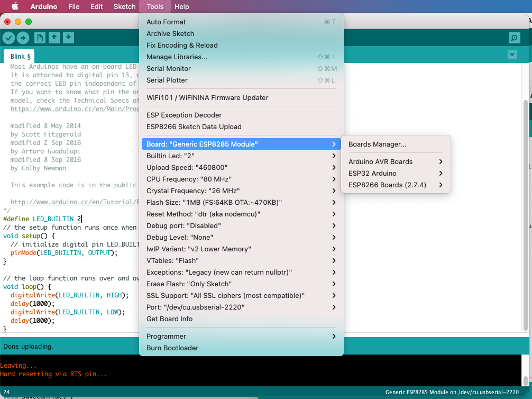Click "Hard resetting via RTS pin..." console line
Image resolution: width=532 pixels, height=399 pixels.
(x=53, y=374)
